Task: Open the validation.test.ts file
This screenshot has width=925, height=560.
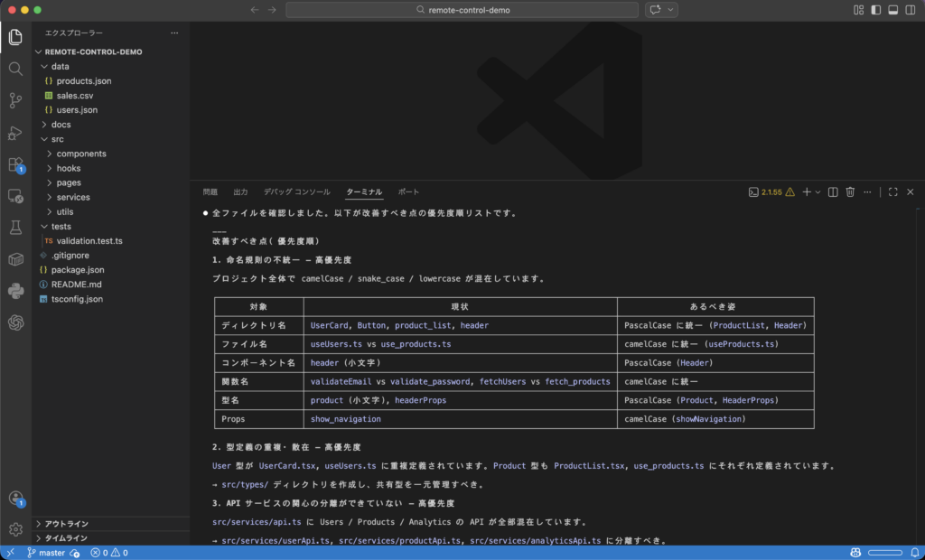Action: pos(89,241)
